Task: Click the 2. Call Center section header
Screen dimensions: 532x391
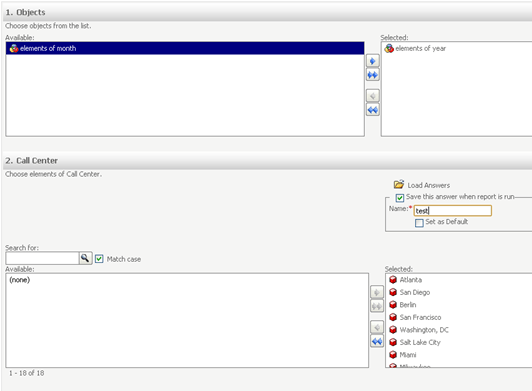Action: [x=267, y=161]
